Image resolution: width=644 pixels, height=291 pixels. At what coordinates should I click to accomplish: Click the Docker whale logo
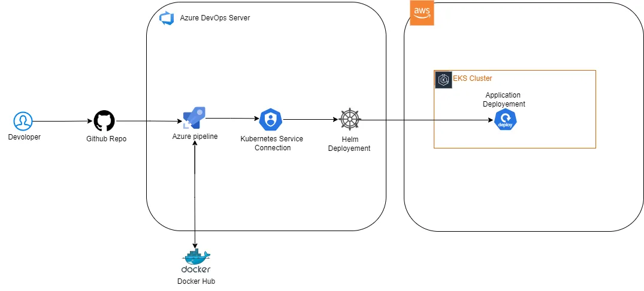(x=196, y=260)
